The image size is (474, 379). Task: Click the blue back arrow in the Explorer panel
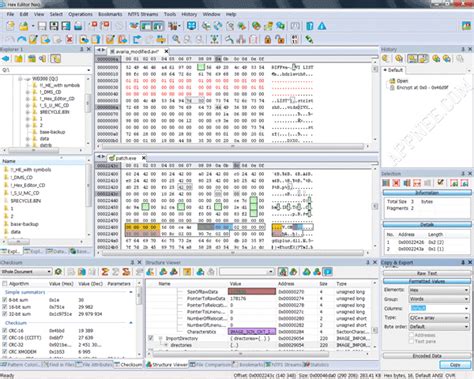[6, 59]
